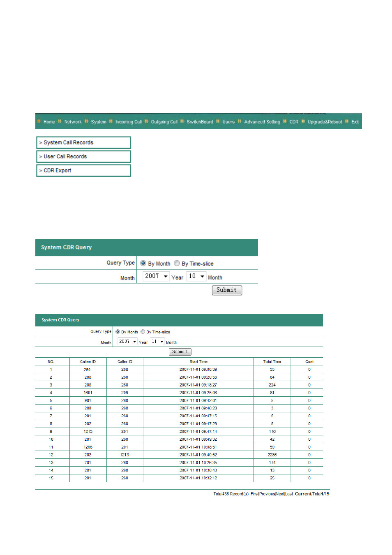Click start time 2007-11-01 09:25:03
Screen dimensions: 392x555
click(198, 393)
